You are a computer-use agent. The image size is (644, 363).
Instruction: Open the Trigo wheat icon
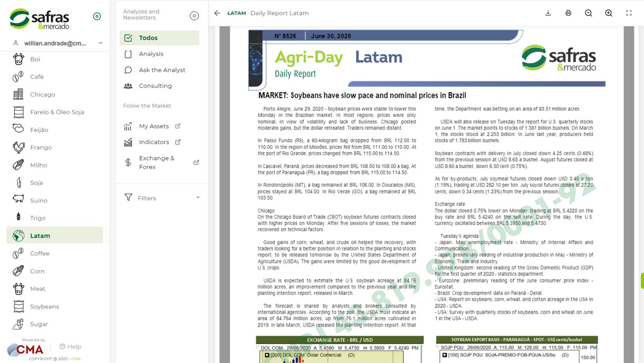coord(19,218)
